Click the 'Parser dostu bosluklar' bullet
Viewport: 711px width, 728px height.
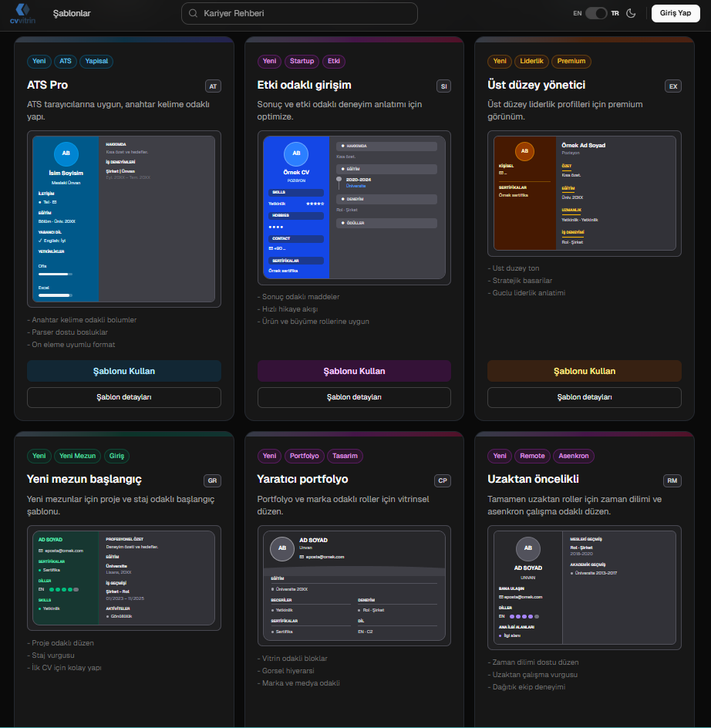point(67,332)
